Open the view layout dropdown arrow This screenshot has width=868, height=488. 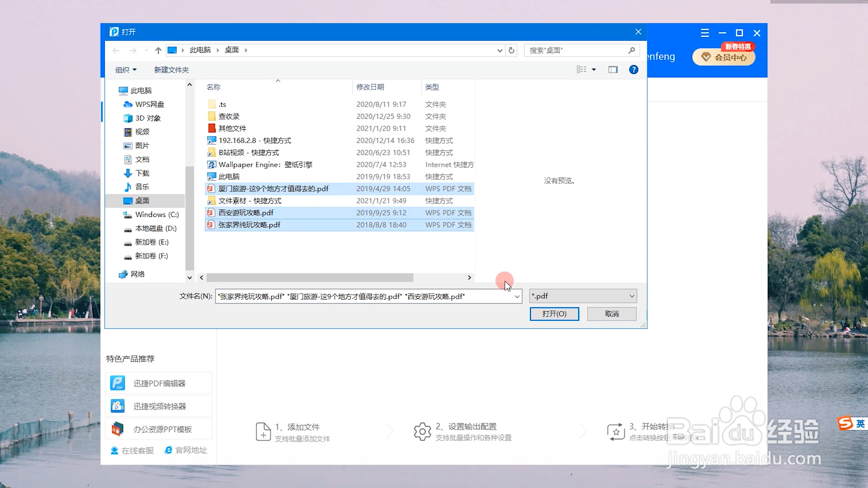pos(594,69)
